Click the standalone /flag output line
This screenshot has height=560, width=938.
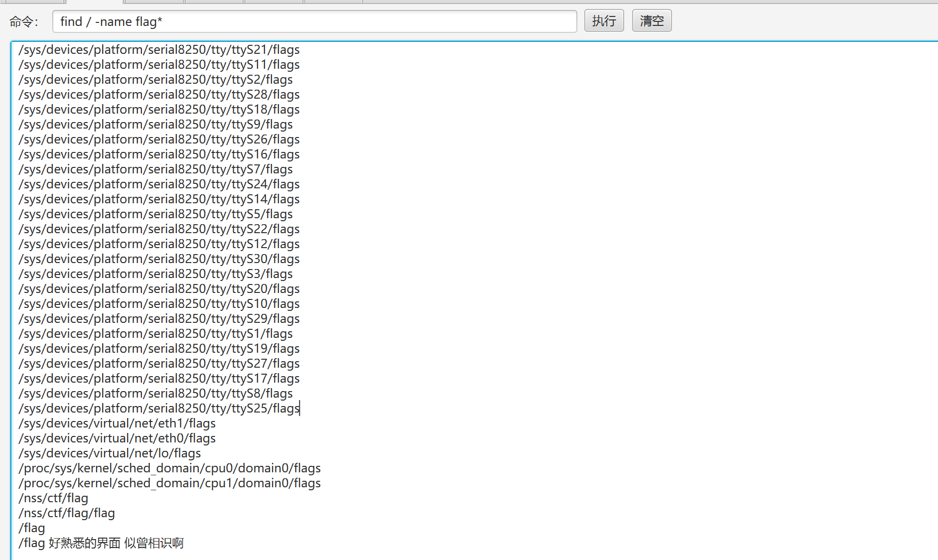(x=32, y=528)
